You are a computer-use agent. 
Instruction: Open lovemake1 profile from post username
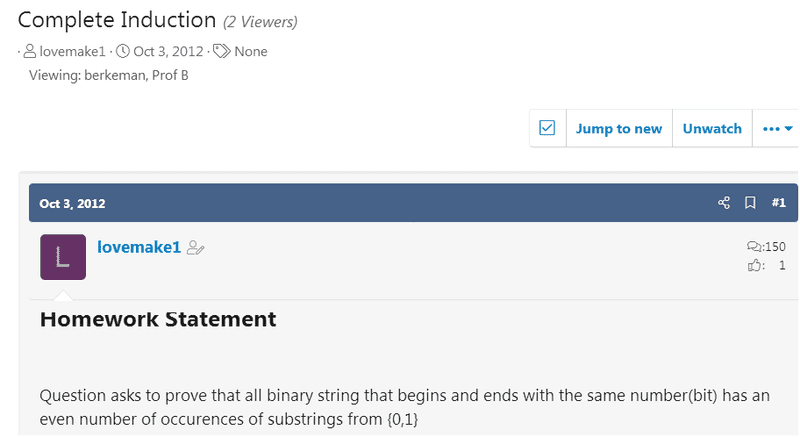(x=139, y=246)
